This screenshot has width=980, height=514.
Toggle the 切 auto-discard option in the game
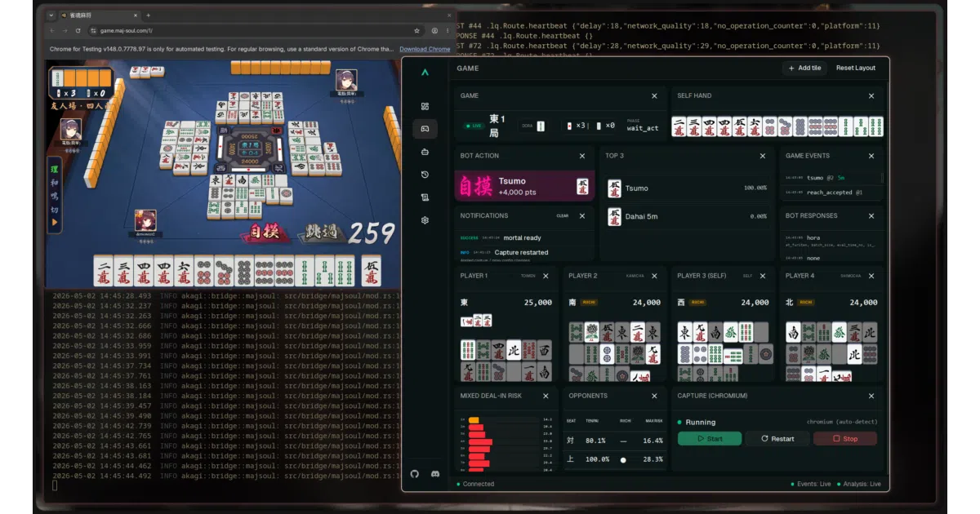tap(55, 210)
